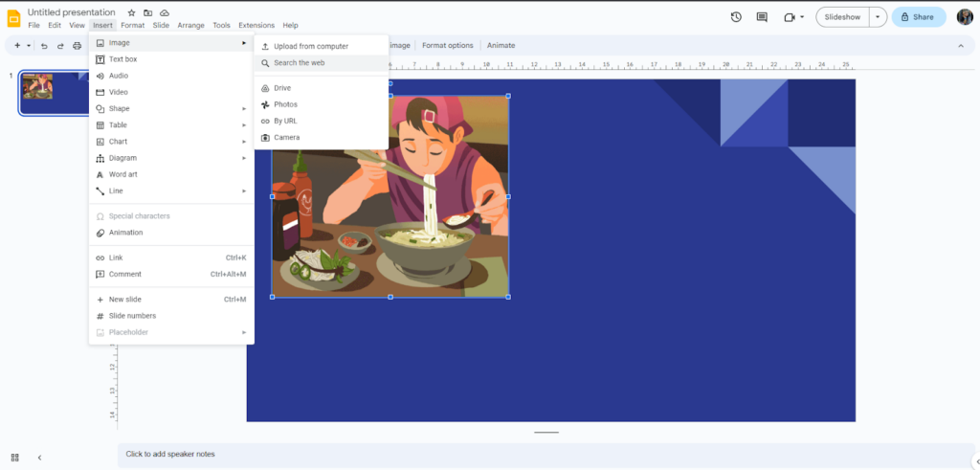Click the star icon beside the title
980x470 pixels.
tap(132, 12)
